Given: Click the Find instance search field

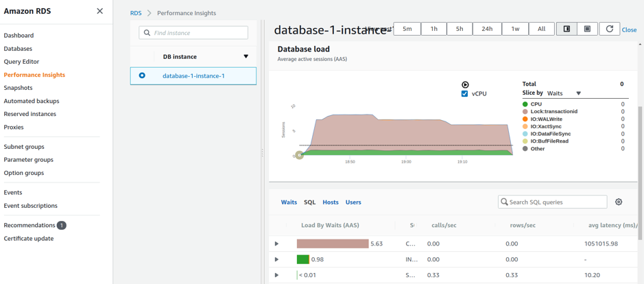Looking at the screenshot, I should click(193, 33).
